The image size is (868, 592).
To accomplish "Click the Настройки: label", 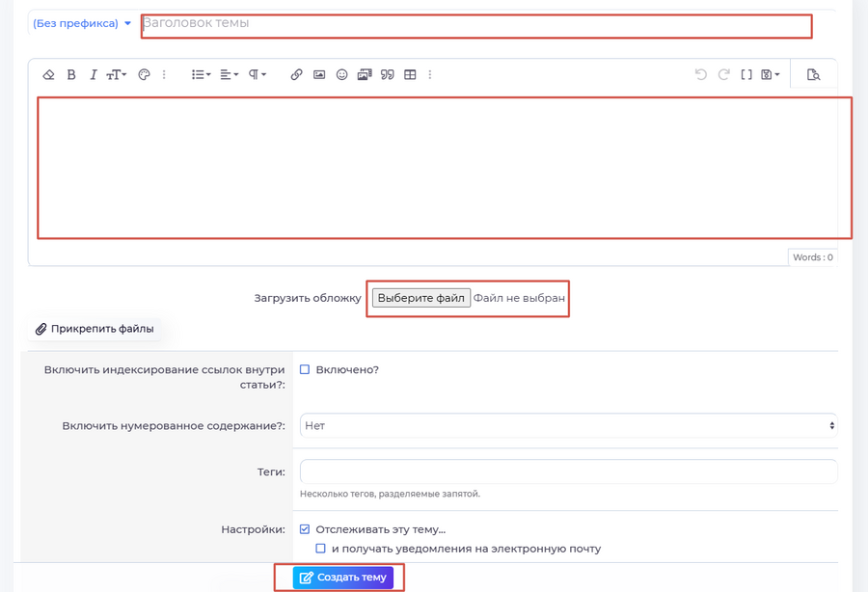I will click(253, 529).
